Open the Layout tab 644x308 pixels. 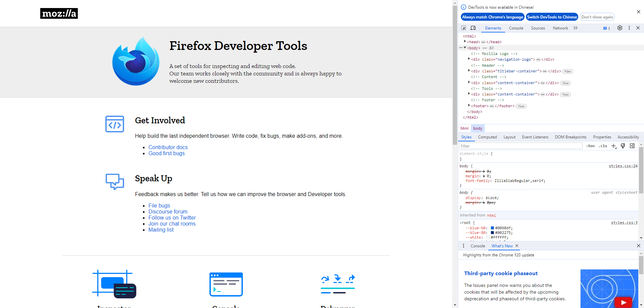point(509,137)
